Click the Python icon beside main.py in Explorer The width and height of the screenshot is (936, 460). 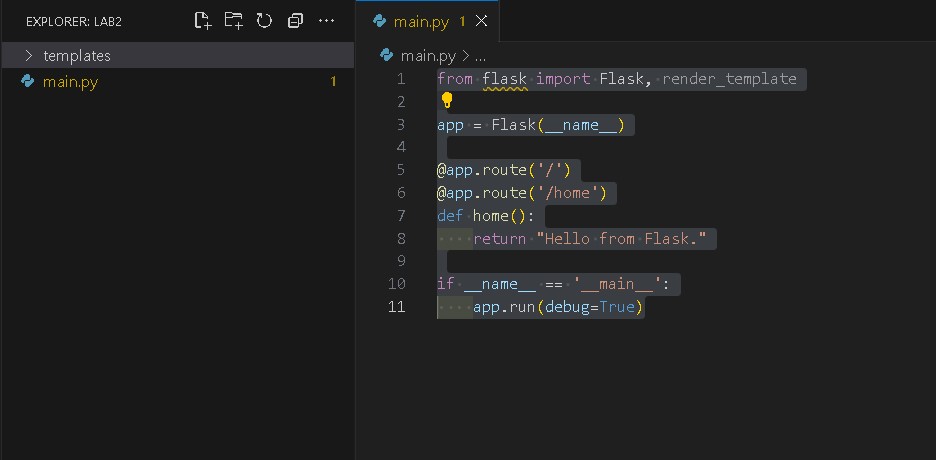(28, 82)
